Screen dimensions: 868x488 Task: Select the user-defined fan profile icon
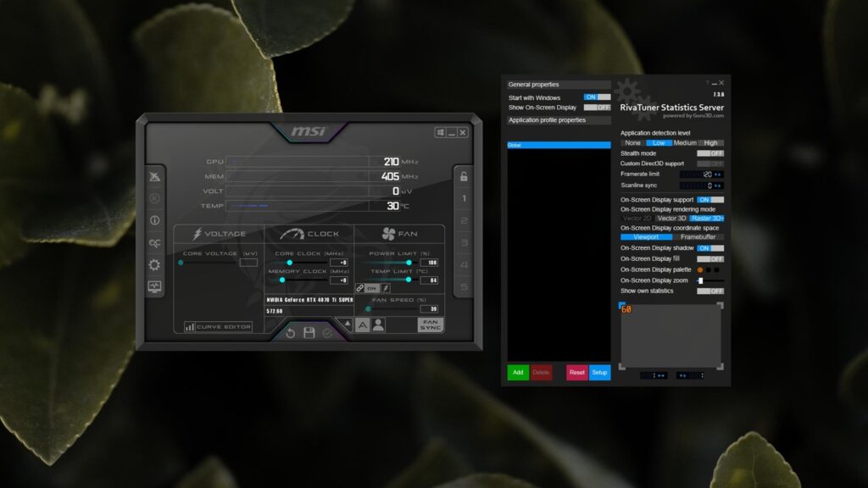tap(379, 324)
